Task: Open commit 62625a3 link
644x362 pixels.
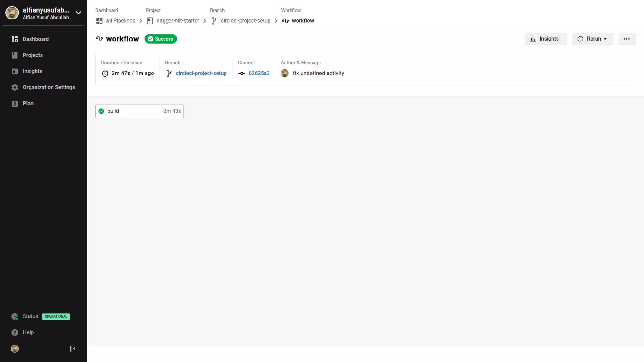Action: (259, 73)
